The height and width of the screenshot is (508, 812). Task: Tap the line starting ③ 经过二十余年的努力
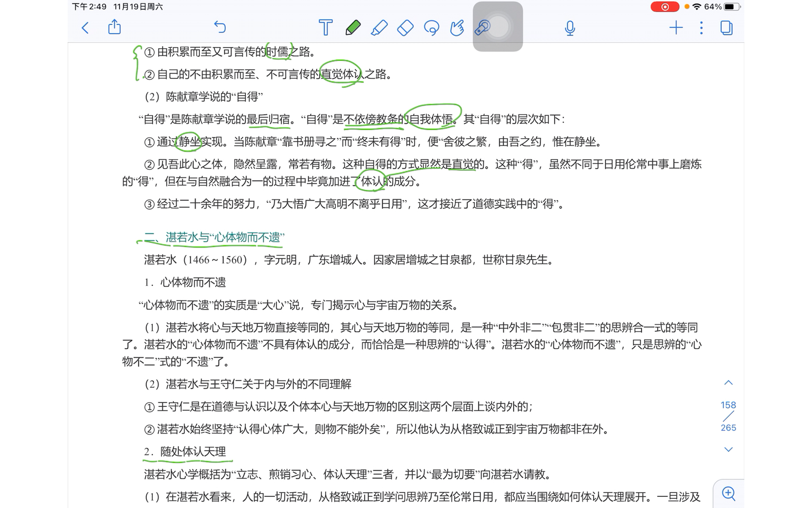355,204
